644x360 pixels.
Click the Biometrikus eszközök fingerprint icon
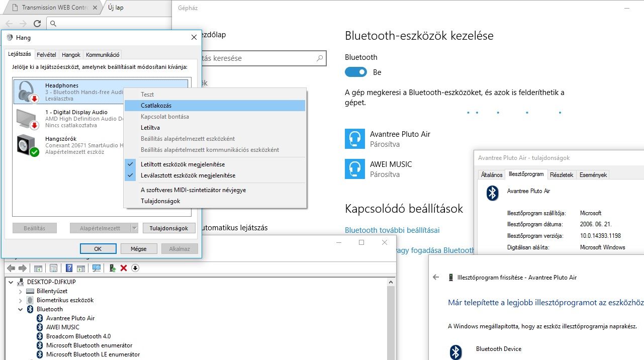point(30,300)
